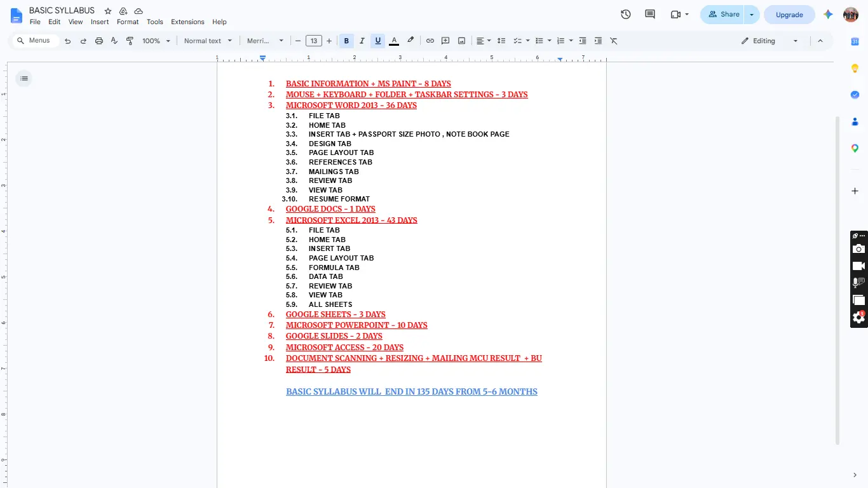Click the Undo arrow

pos(67,41)
